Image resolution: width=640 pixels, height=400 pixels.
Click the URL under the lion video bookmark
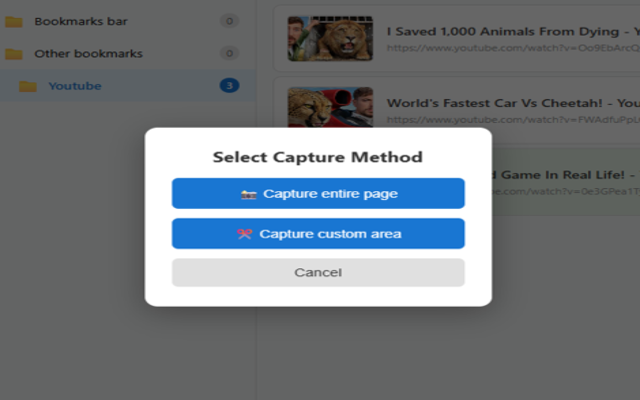click(512, 47)
